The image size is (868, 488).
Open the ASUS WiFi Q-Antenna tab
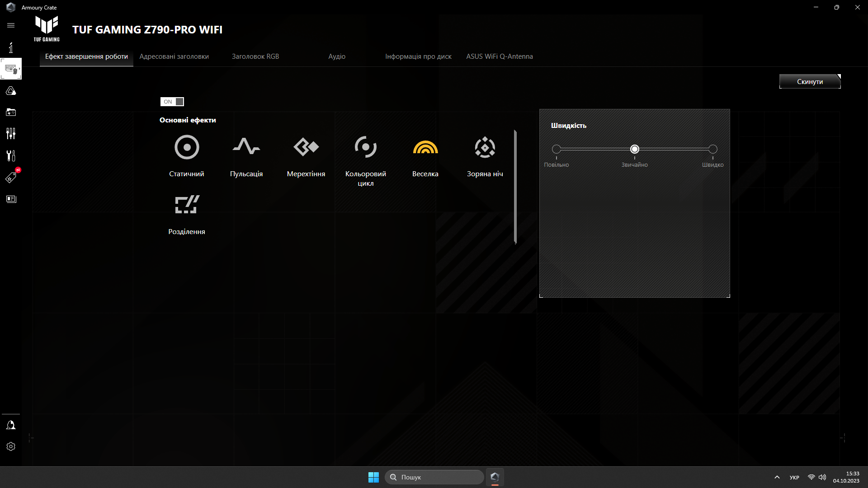[500, 56]
